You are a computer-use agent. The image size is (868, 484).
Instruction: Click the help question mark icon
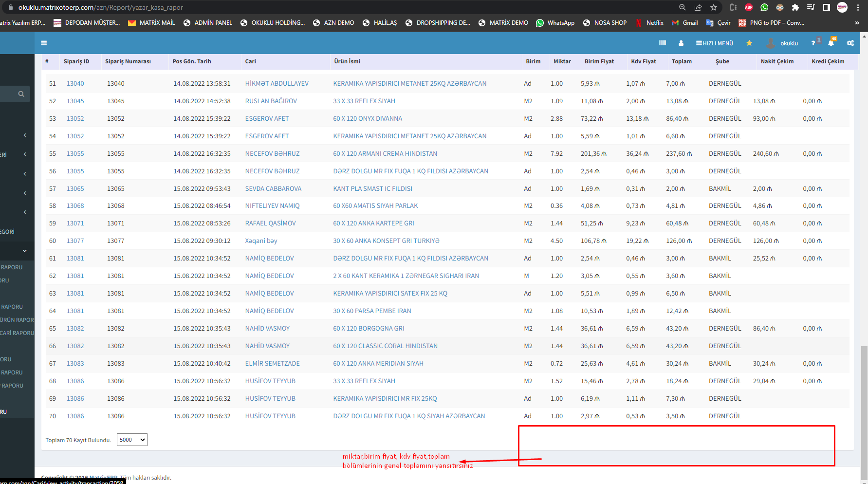coord(813,43)
